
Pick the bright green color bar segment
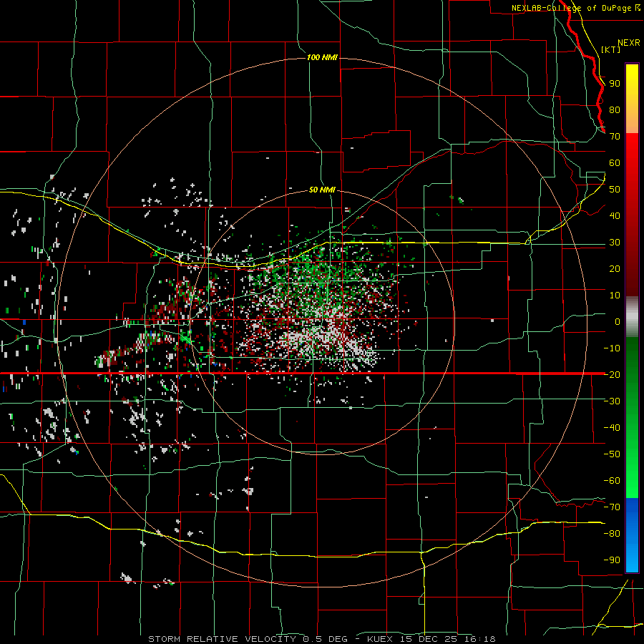tap(632, 418)
